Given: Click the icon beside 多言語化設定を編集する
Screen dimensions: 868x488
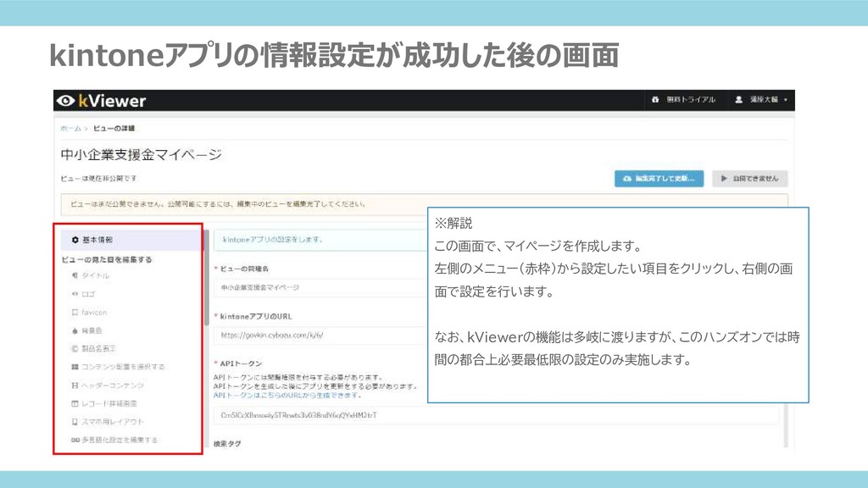Looking at the screenshot, I should pyautogui.click(x=75, y=441).
